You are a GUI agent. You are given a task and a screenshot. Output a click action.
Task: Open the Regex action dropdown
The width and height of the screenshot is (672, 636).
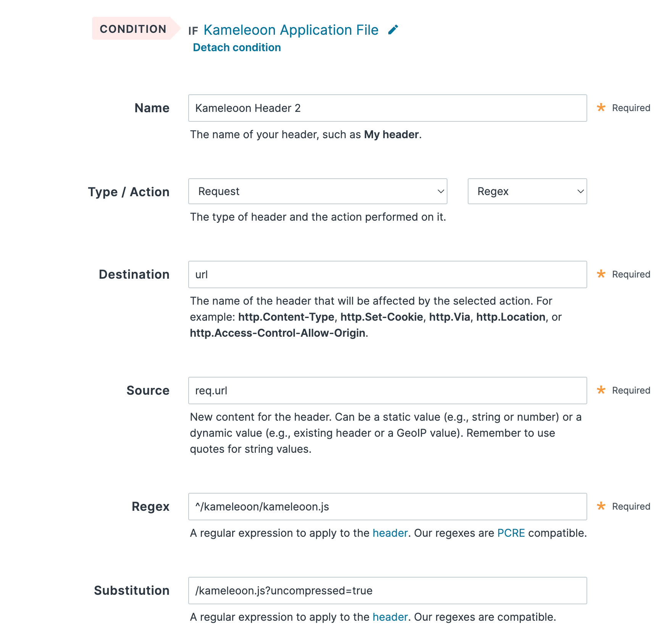click(527, 191)
